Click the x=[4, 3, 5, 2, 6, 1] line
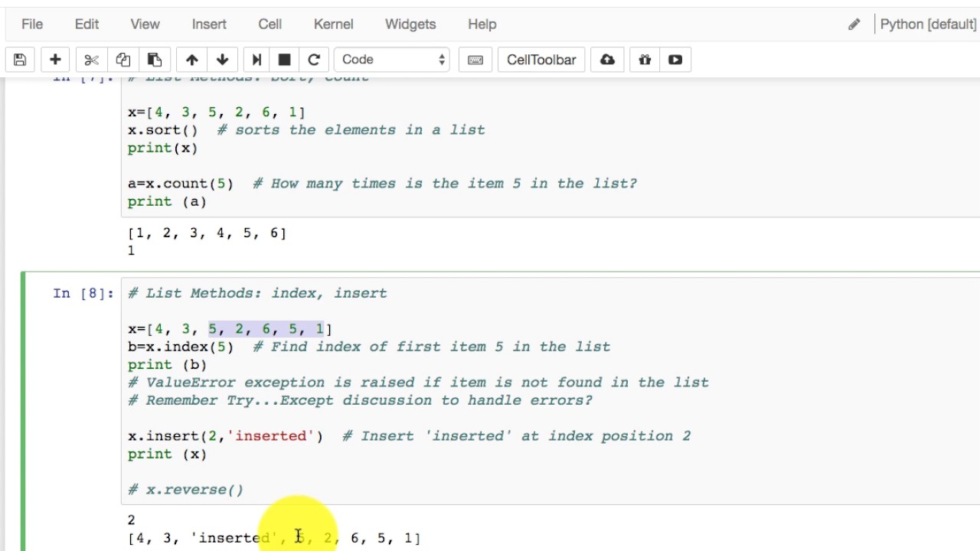This screenshot has width=980, height=551. (217, 112)
